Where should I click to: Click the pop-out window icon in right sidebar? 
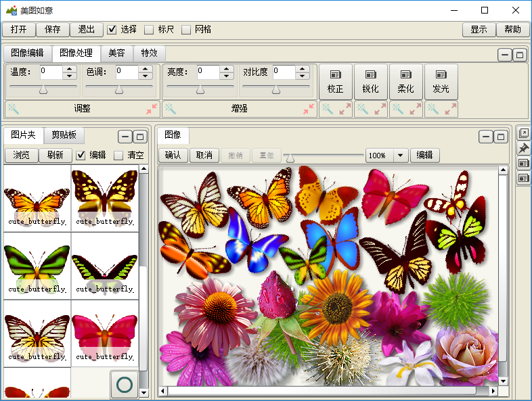point(523,133)
